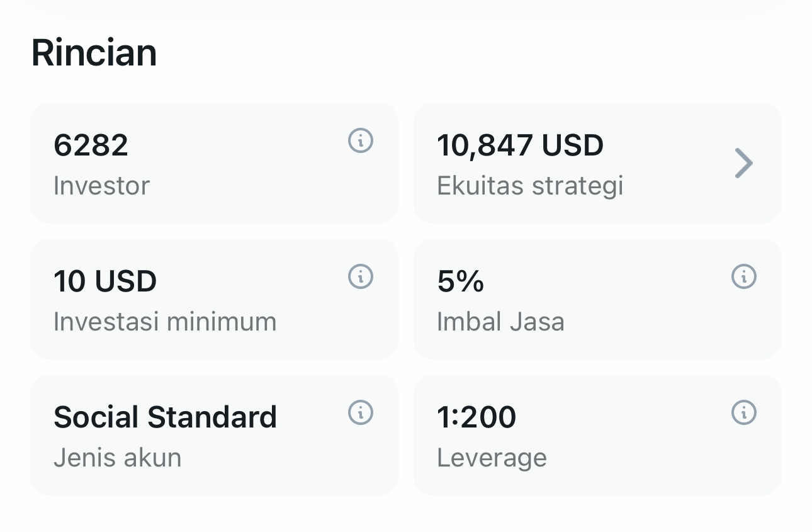Click the Leverage label text
Viewport: 812px width, 532px height.
(x=492, y=458)
